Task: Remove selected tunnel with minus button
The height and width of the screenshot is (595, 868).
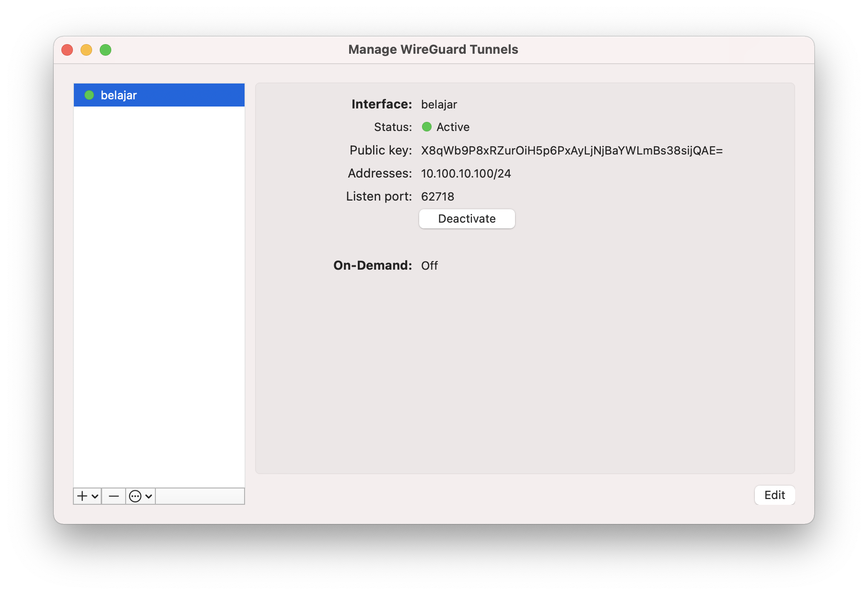Action: (x=114, y=496)
